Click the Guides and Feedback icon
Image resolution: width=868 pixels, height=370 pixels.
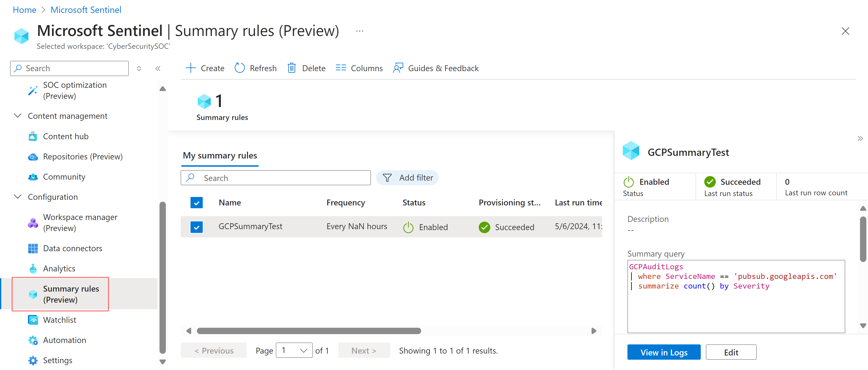click(397, 67)
